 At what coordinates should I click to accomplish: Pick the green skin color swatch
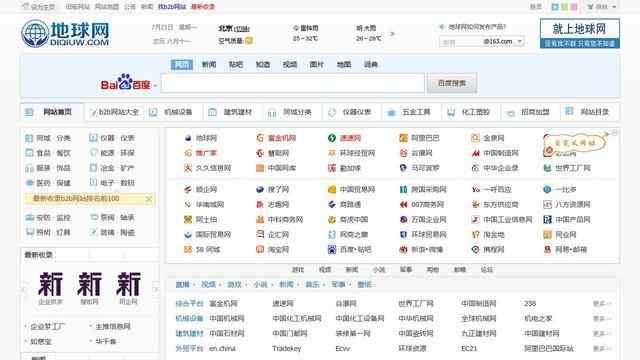564,7
